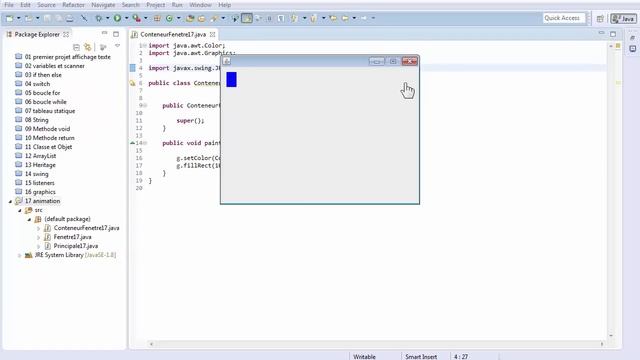Viewport: 640px width, 360px height.
Task: Click the top icon in right trim bar
Action: [632, 38]
